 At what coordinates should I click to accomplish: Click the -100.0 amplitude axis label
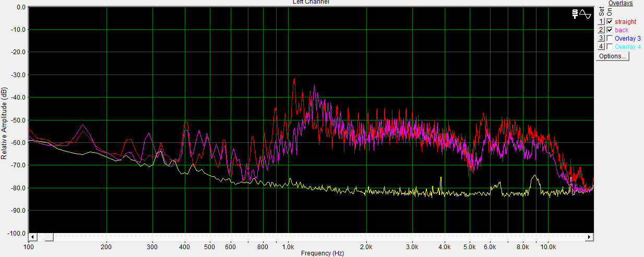[x=17, y=233]
